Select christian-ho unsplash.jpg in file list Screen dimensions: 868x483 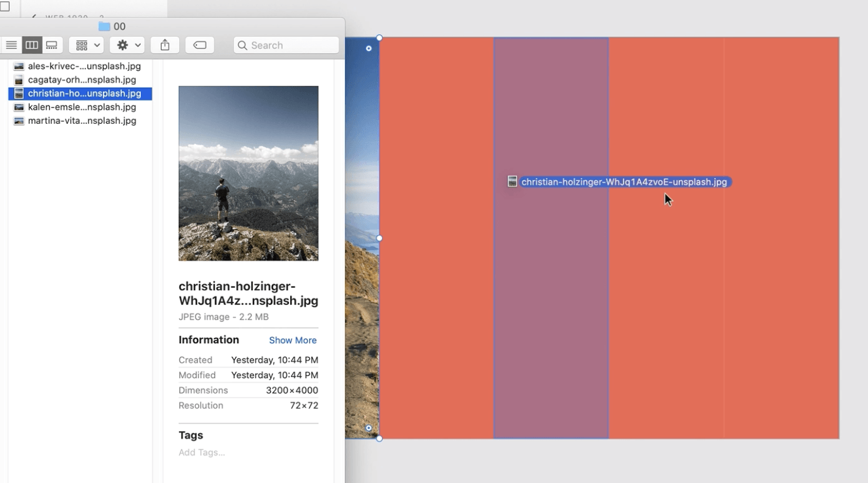[x=84, y=93]
